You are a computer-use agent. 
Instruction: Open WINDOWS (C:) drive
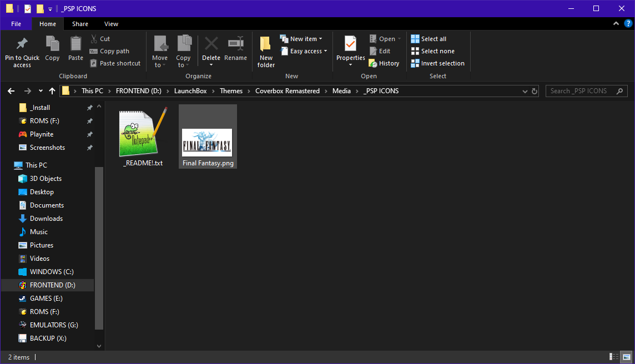(52, 272)
